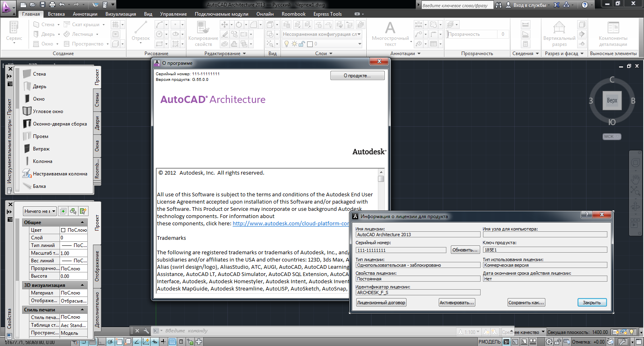Switch to the Визуализация ribbon tab
The width and height of the screenshot is (644, 346).
(121, 14)
